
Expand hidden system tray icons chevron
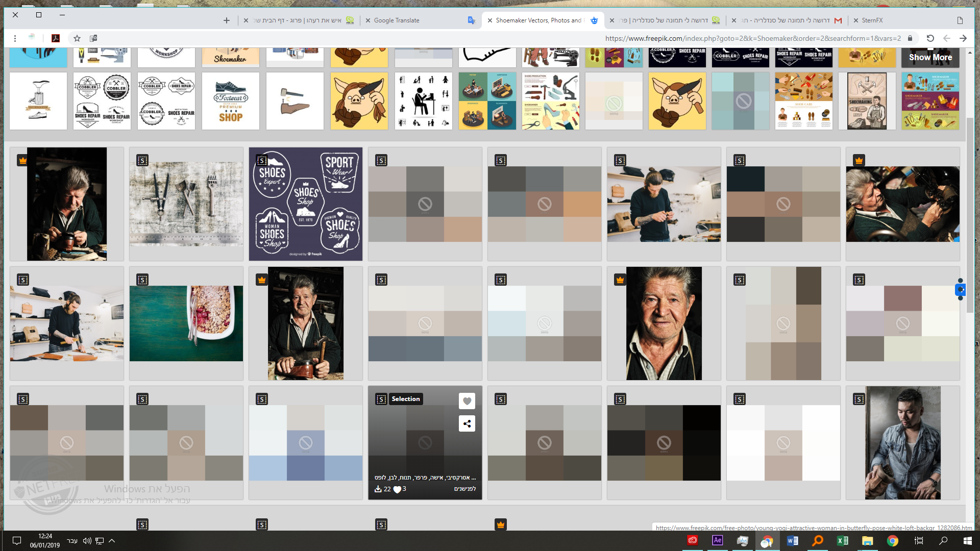point(112,540)
